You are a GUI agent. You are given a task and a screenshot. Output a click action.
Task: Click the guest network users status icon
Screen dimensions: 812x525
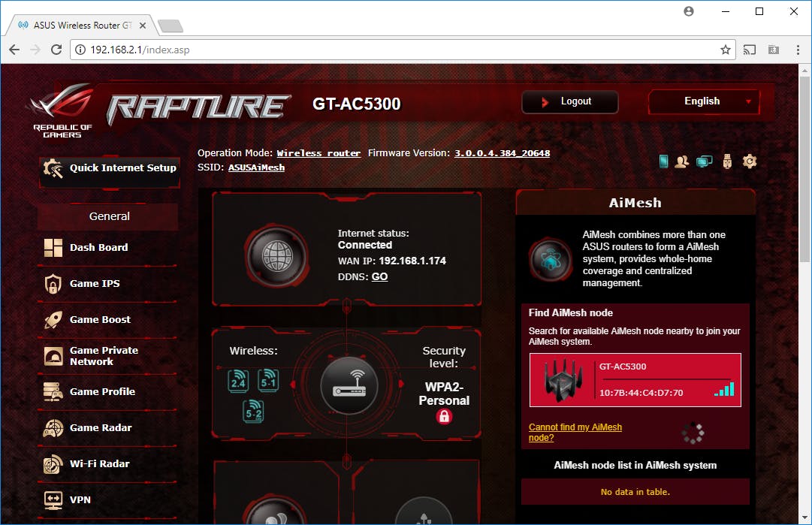tap(681, 161)
